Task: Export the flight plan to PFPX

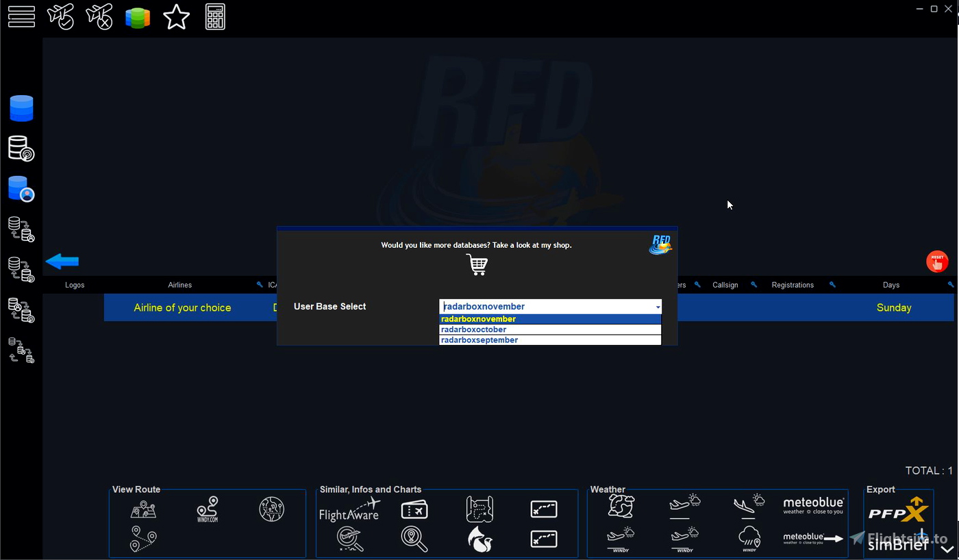Action: coord(898,509)
